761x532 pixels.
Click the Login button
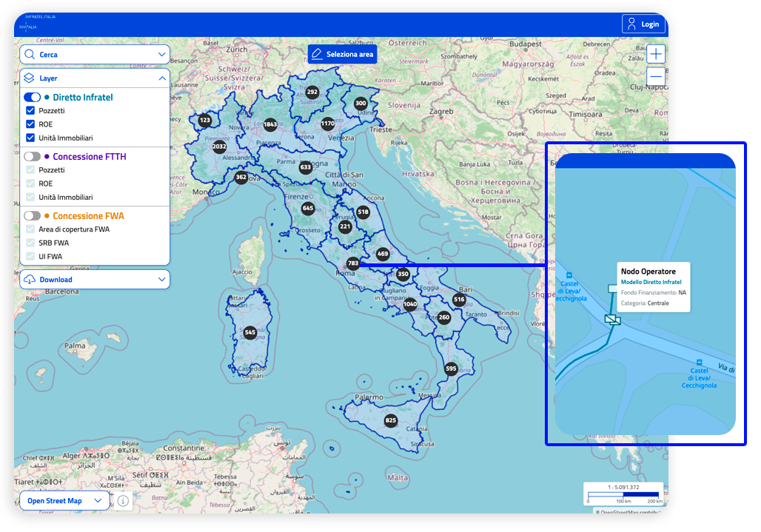643,24
